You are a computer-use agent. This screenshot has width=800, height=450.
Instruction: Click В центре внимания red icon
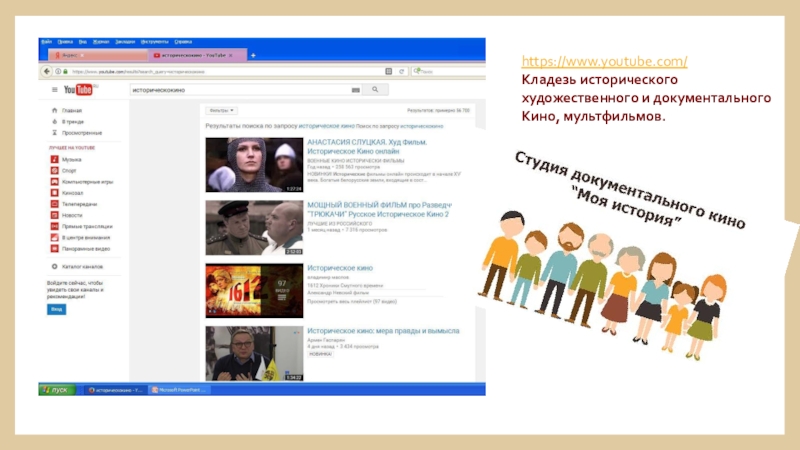55,238
